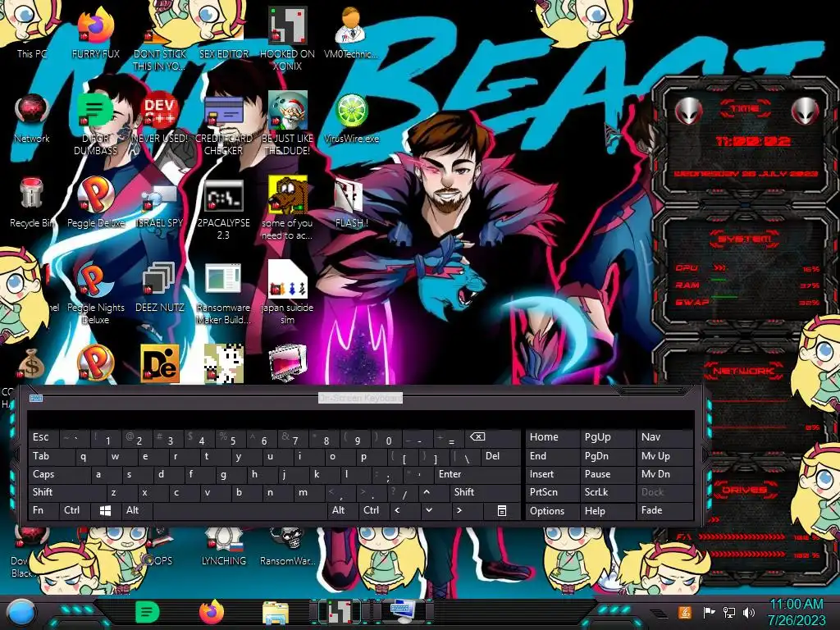Toggle the left Ctrl key
Image resolution: width=840 pixels, height=630 pixels.
(x=75, y=510)
